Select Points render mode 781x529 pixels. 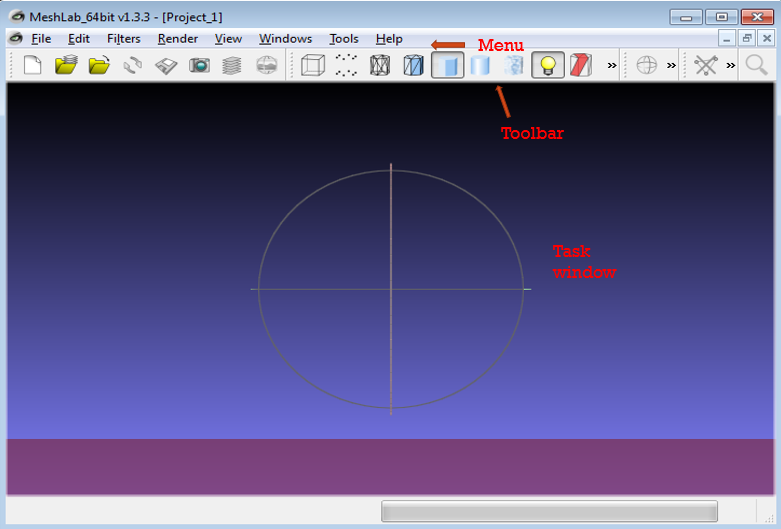point(346,66)
